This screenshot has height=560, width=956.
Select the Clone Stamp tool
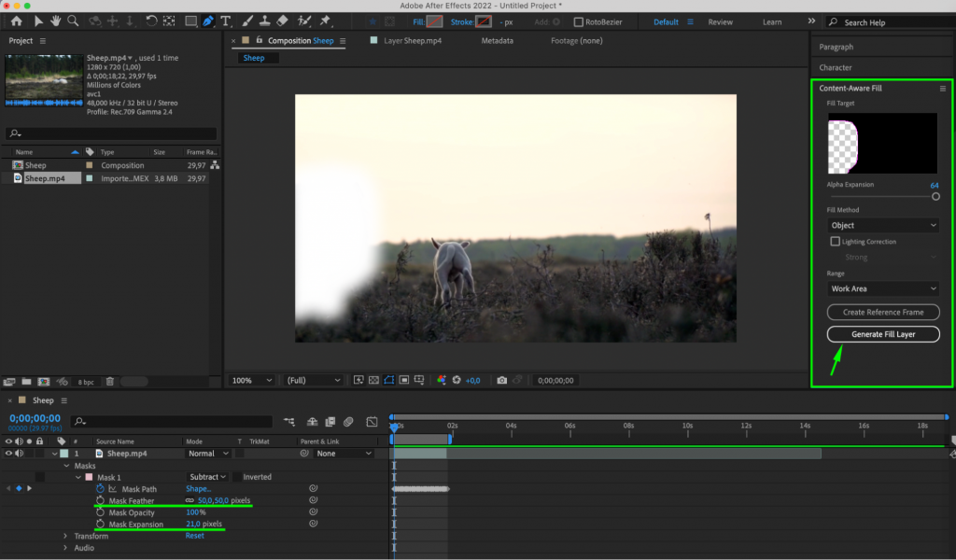266,21
